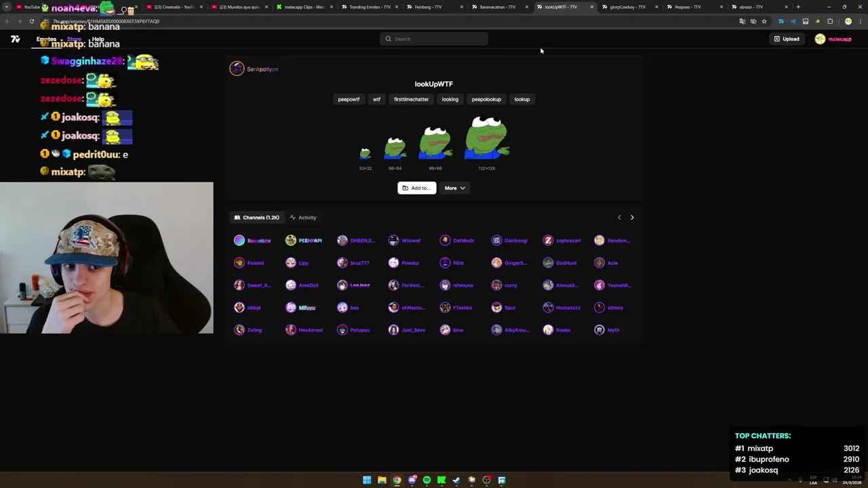Open the Myth channel
The width and height of the screenshot is (868, 488).
point(607,330)
